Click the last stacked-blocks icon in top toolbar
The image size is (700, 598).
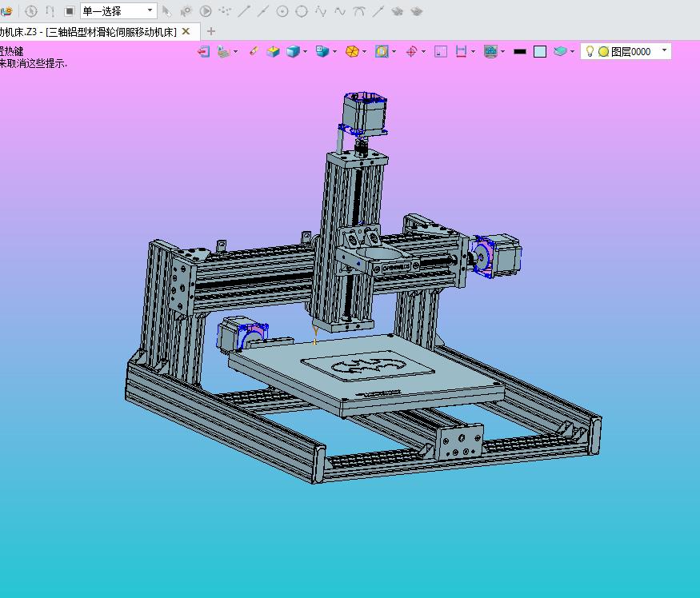[x=417, y=10]
